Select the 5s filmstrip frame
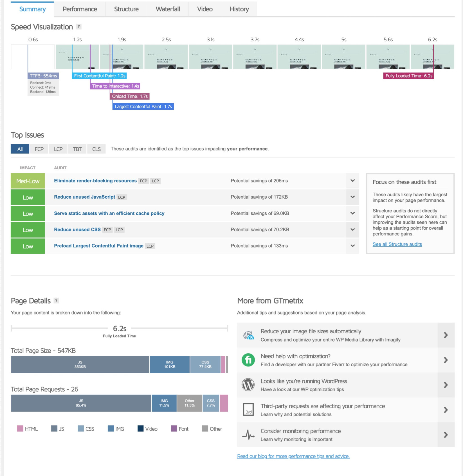The image size is (463, 476). point(343,57)
